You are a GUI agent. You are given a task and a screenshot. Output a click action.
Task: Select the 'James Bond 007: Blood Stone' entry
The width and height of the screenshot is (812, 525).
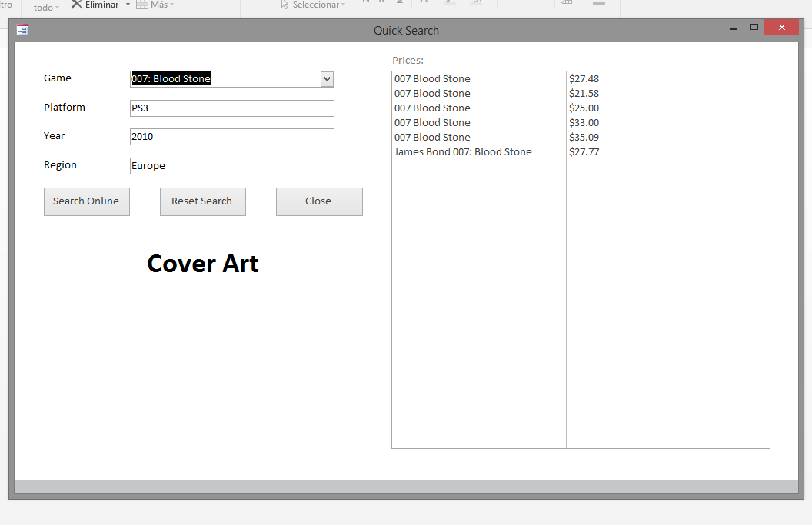pyautogui.click(x=463, y=151)
